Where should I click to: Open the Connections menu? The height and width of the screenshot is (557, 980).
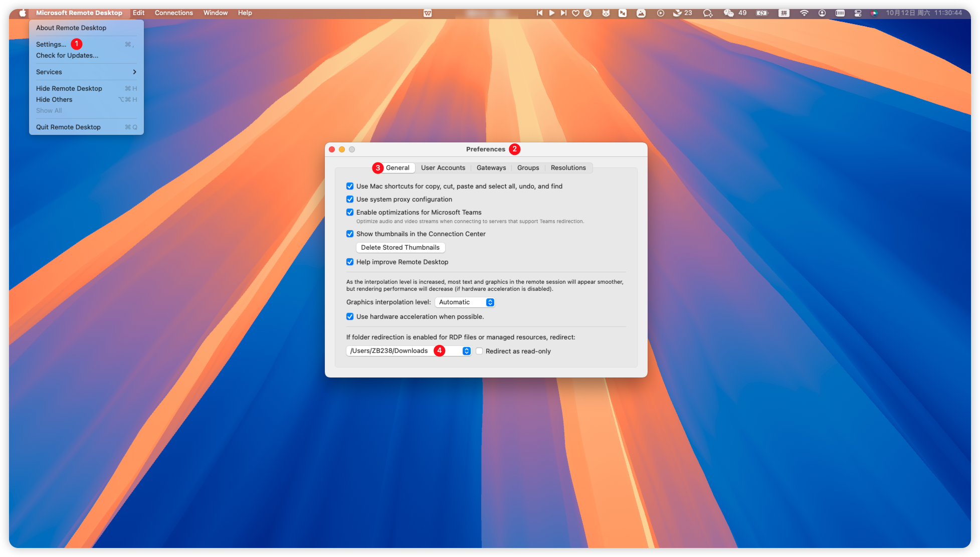click(174, 13)
